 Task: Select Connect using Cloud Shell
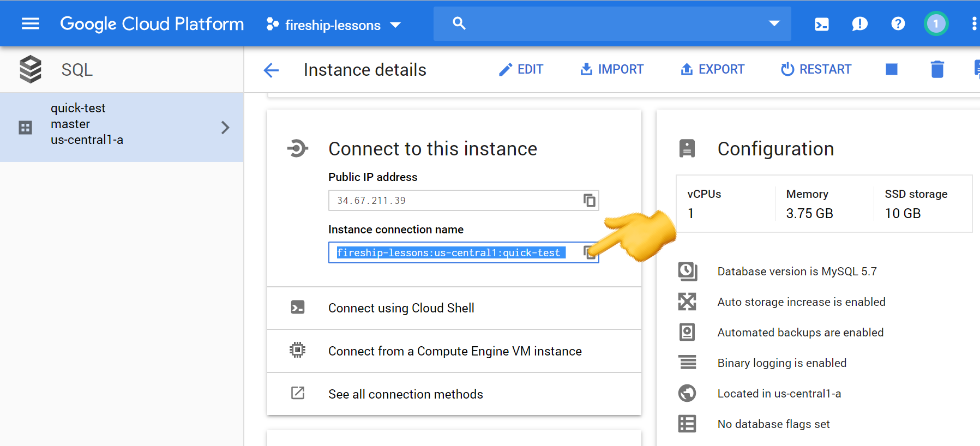click(401, 308)
